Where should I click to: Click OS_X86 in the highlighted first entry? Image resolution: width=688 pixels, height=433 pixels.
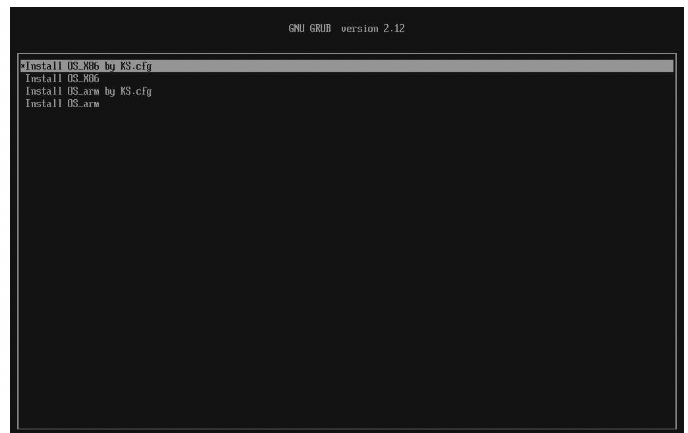pyautogui.click(x=83, y=66)
